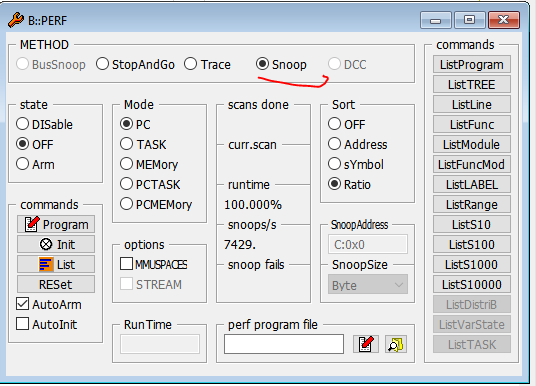Click the ListLine command
The height and width of the screenshot is (386, 536).
tap(472, 104)
